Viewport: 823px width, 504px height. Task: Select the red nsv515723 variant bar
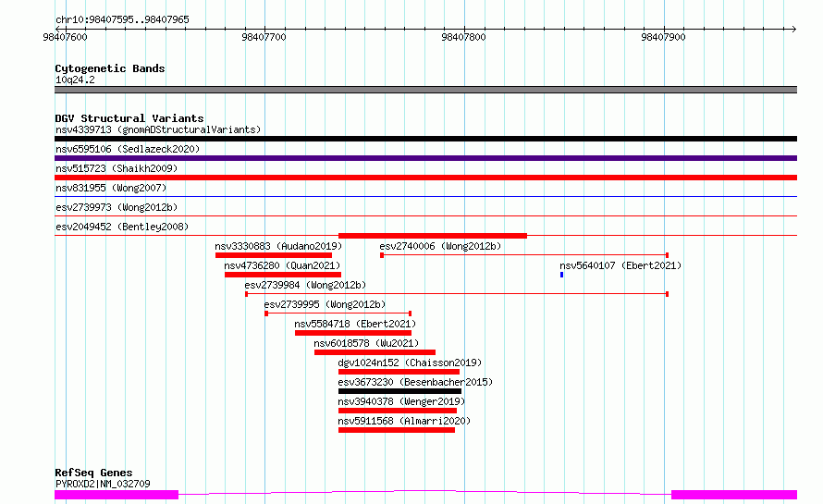click(425, 178)
